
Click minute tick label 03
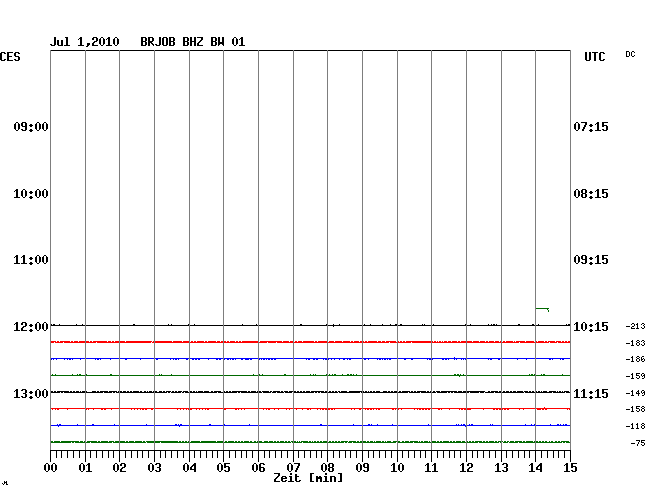click(155, 468)
